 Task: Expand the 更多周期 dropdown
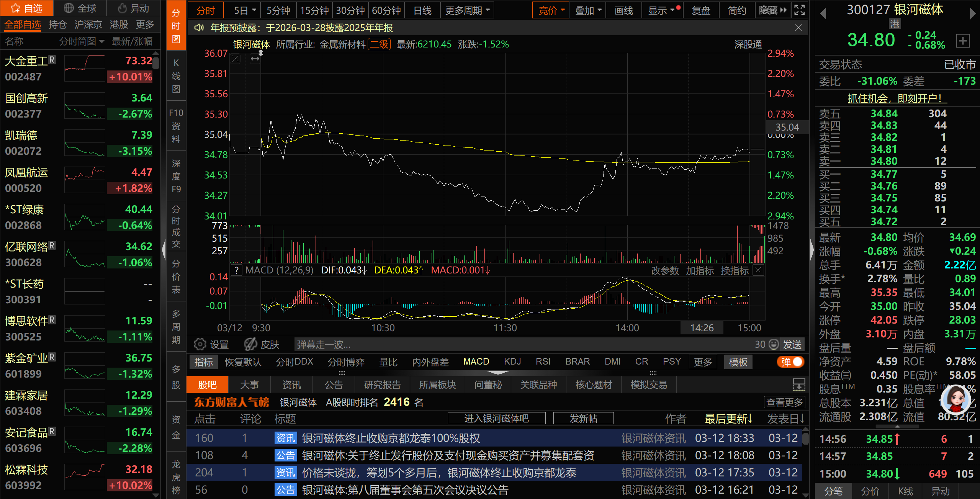tap(467, 10)
